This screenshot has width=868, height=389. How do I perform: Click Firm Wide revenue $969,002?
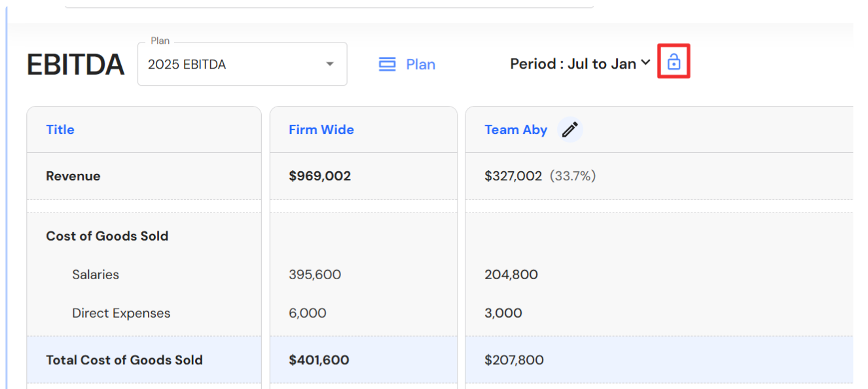pos(320,176)
